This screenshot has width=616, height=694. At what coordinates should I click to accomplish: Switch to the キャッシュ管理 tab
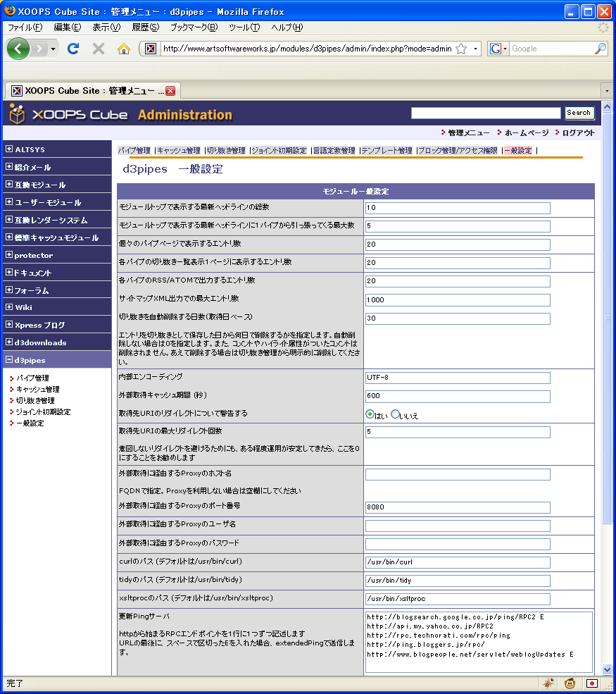tap(178, 150)
